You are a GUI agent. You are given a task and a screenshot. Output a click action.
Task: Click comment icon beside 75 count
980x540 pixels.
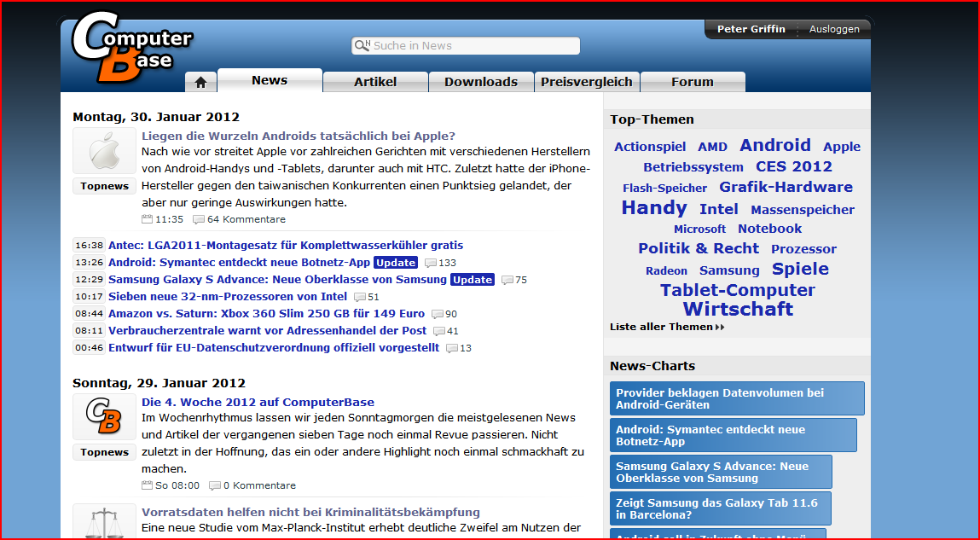[507, 279]
